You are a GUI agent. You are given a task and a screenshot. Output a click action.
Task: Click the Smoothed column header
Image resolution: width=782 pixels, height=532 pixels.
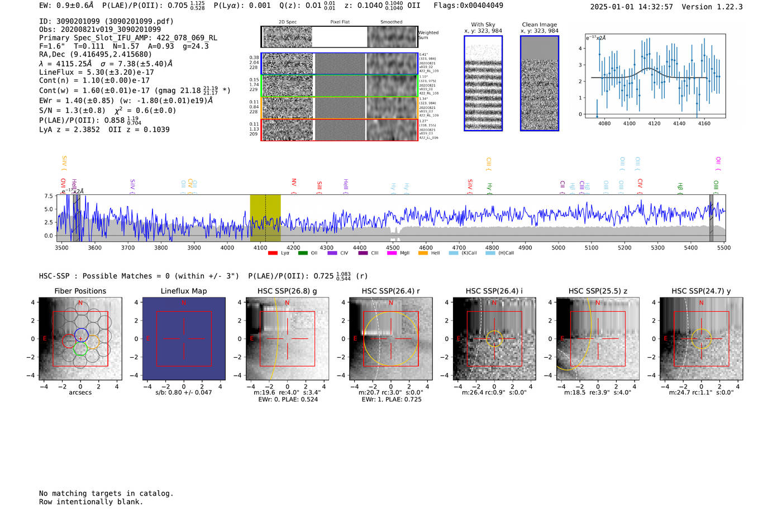click(392, 22)
